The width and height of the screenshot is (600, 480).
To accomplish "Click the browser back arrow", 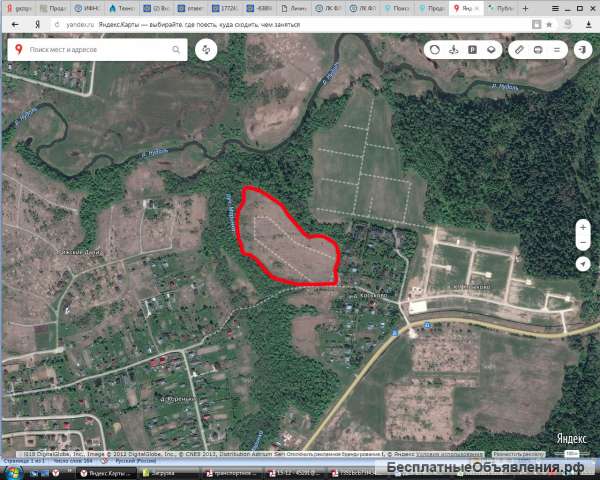I will click(x=15, y=24).
